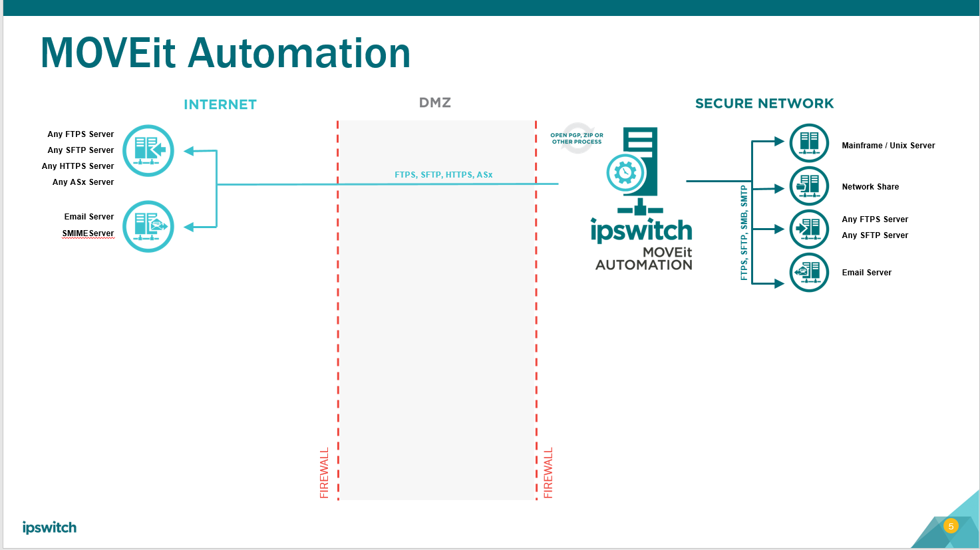Select the Mainframe / Unix Server icon
The width and height of the screenshot is (980, 550).
[809, 142]
